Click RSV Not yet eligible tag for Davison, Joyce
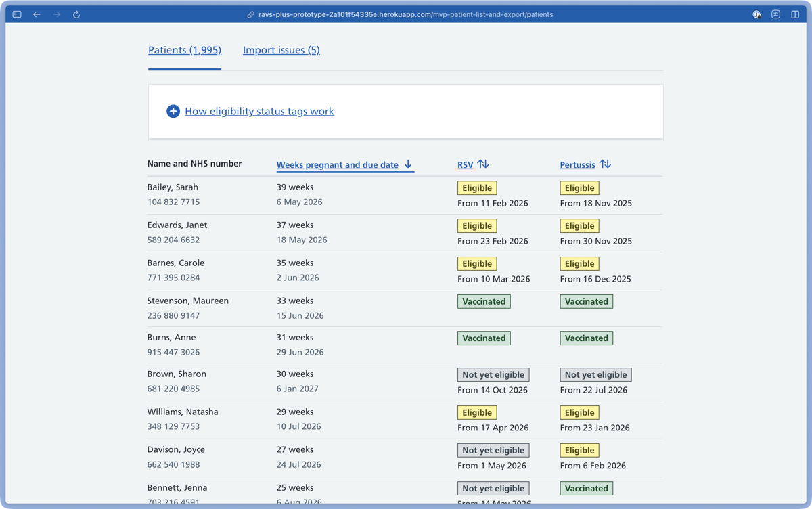Screen dimensions: 812x509 [x=493, y=451]
